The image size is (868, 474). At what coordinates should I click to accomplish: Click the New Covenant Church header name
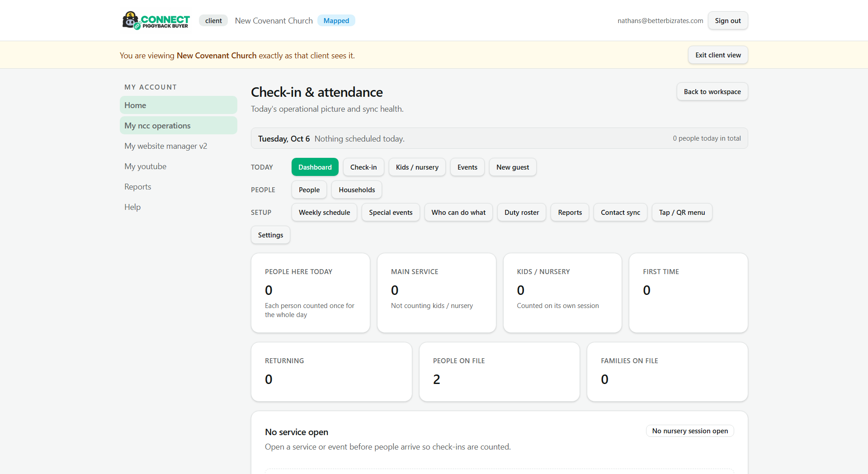point(274,21)
